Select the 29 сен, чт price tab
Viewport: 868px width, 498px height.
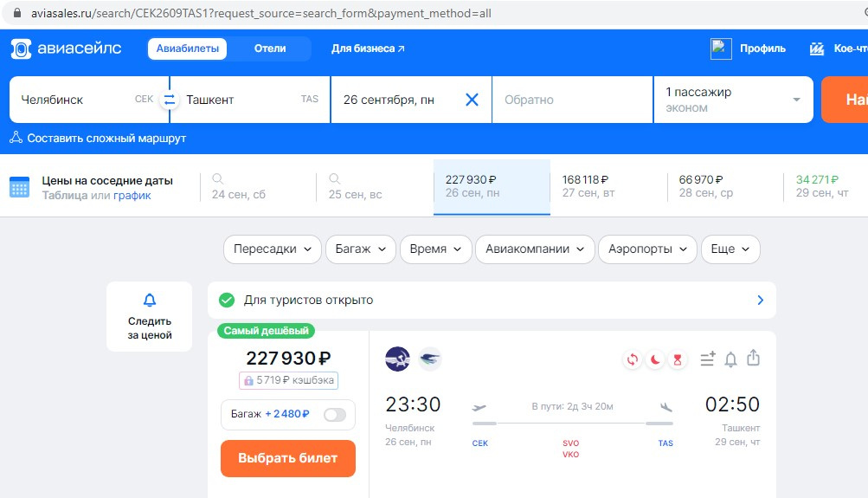(x=826, y=187)
